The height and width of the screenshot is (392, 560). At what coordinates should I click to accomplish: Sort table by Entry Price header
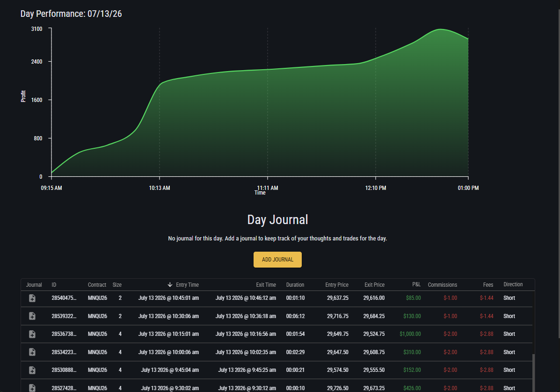(x=337, y=284)
